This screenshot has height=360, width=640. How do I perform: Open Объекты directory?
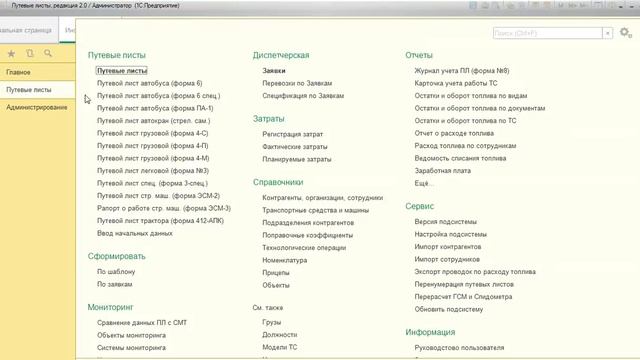(x=276, y=285)
